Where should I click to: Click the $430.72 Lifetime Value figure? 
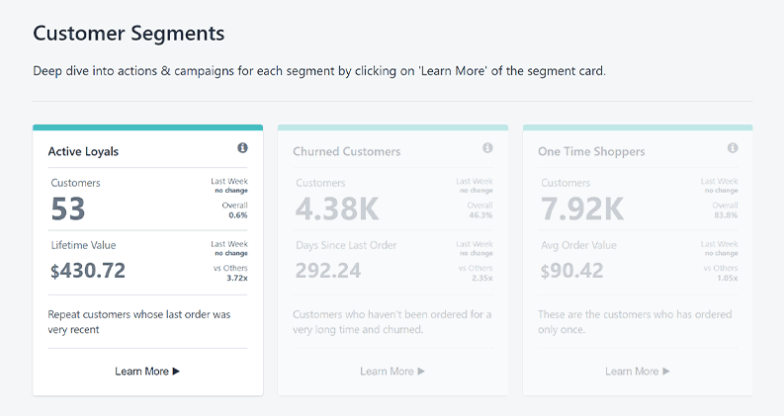(88, 270)
